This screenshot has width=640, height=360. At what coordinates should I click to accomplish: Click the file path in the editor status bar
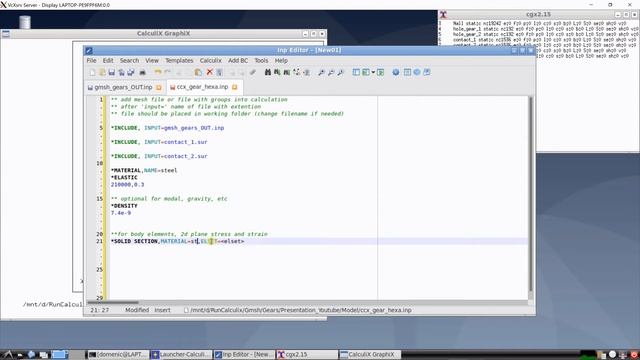pyautogui.click(x=301, y=310)
